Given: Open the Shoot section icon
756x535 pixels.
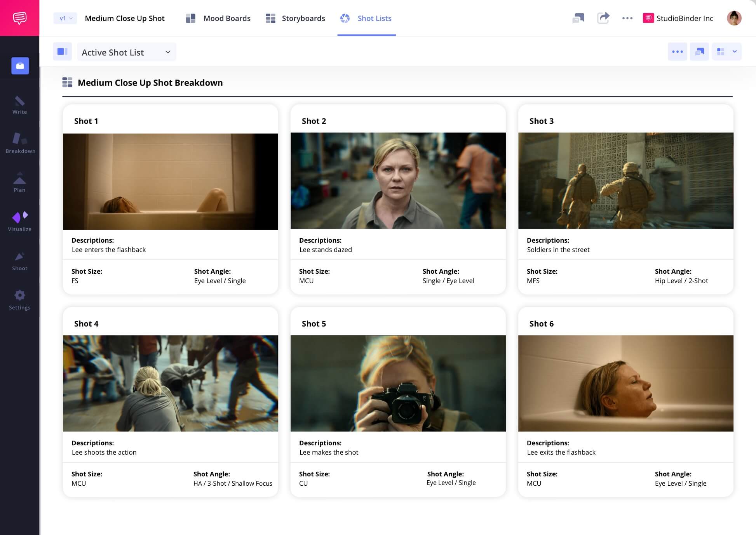Looking at the screenshot, I should coord(19,261).
